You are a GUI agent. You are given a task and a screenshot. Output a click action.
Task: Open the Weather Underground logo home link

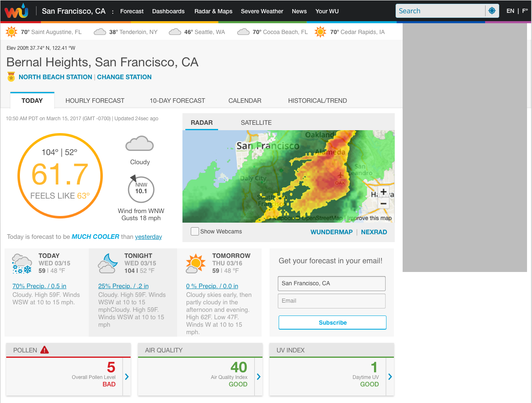click(17, 11)
